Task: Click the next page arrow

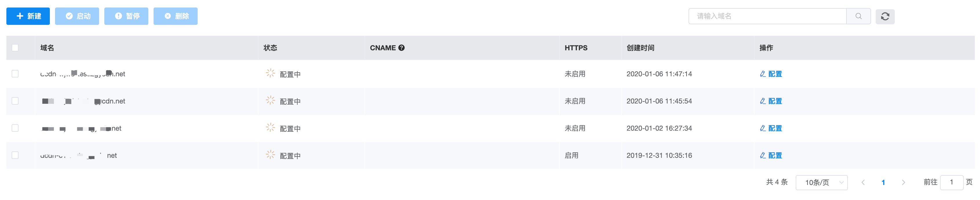Action: [903, 183]
